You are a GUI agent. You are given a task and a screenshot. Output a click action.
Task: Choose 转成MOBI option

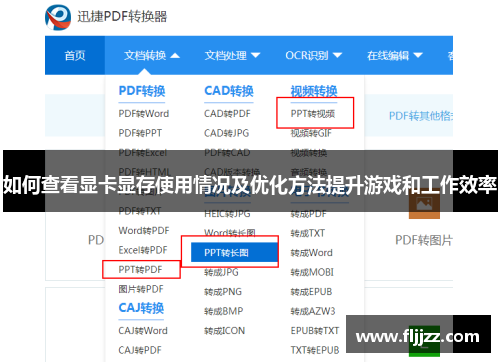[x=312, y=272]
